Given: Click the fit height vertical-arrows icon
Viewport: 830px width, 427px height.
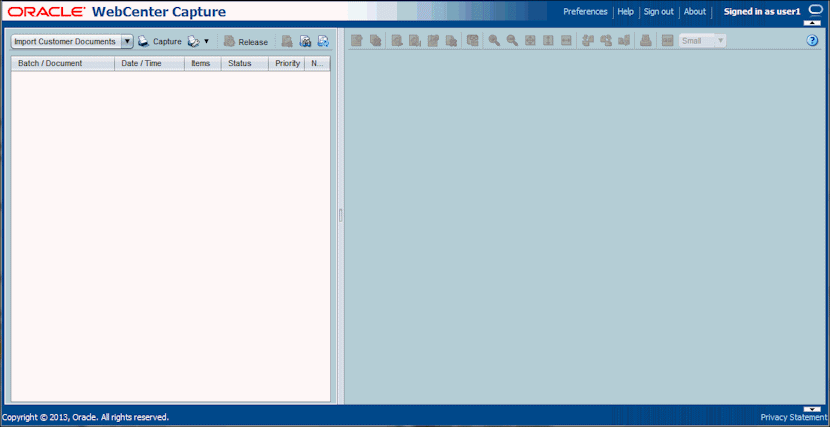Looking at the screenshot, I should click(548, 40).
